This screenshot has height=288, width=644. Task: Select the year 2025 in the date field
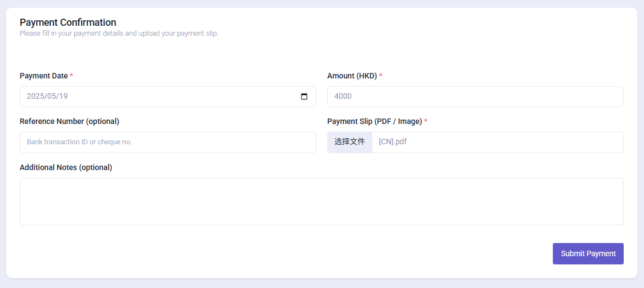tap(35, 97)
